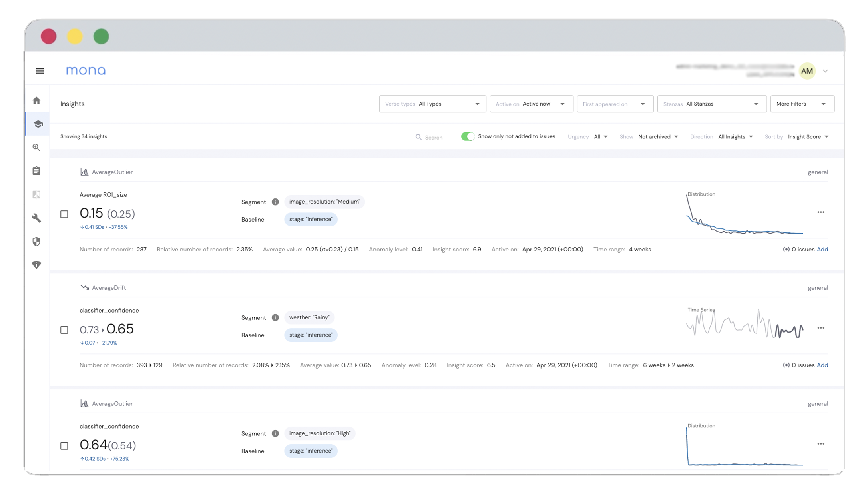Add Average ROI_size insight to an issue
The height and width of the screenshot is (501, 868).
(822, 250)
